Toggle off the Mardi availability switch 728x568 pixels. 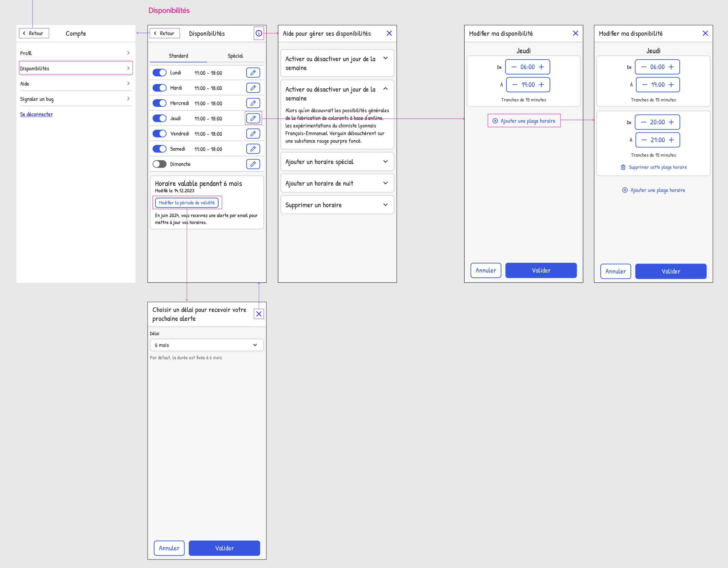click(160, 88)
